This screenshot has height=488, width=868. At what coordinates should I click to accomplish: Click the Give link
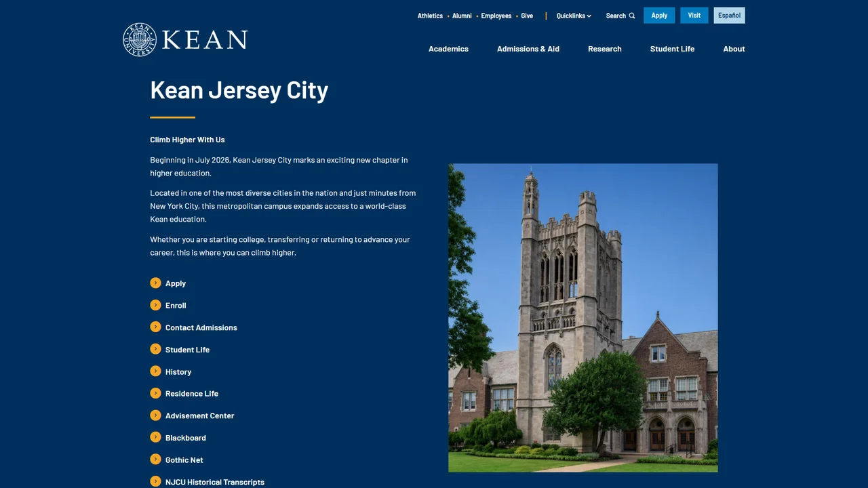pos(527,16)
